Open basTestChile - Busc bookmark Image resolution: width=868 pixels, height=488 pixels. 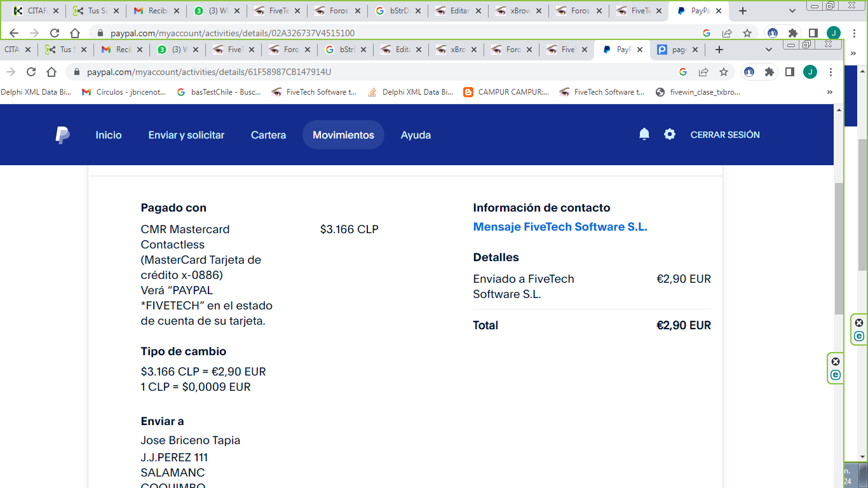[x=219, y=92]
